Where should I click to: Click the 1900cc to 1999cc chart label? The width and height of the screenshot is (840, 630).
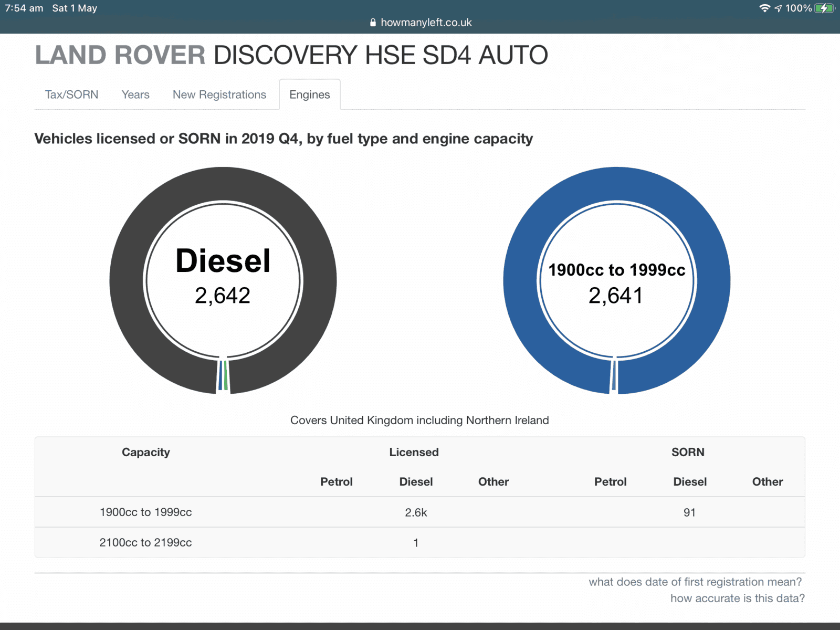tap(617, 270)
